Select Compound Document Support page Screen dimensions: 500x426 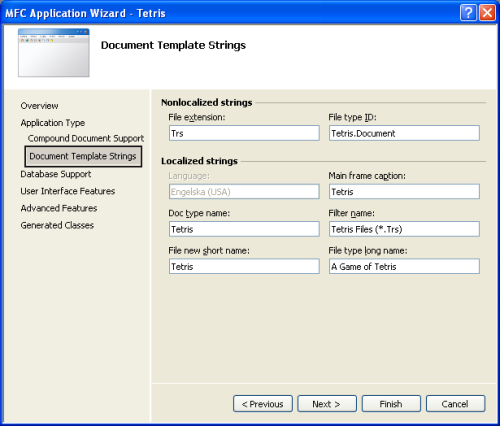pos(86,138)
